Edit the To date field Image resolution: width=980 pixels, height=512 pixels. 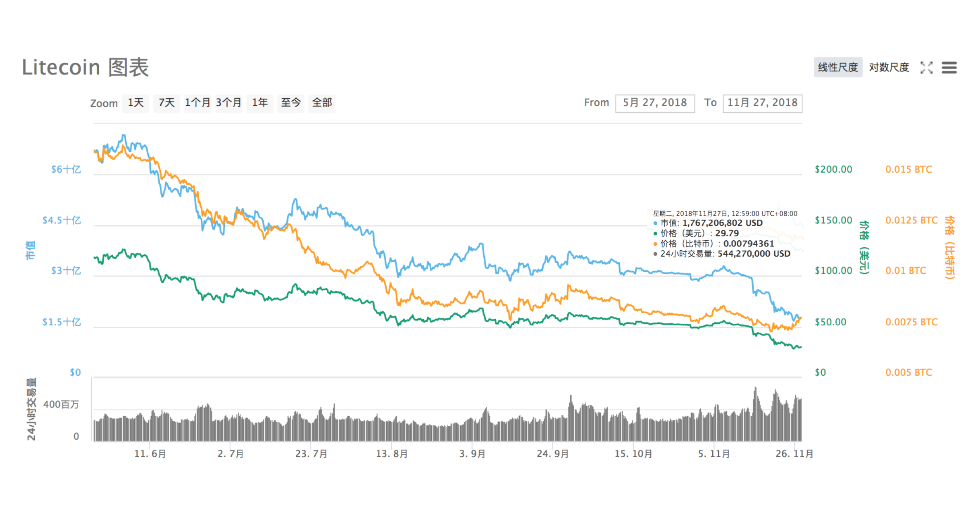click(x=762, y=103)
